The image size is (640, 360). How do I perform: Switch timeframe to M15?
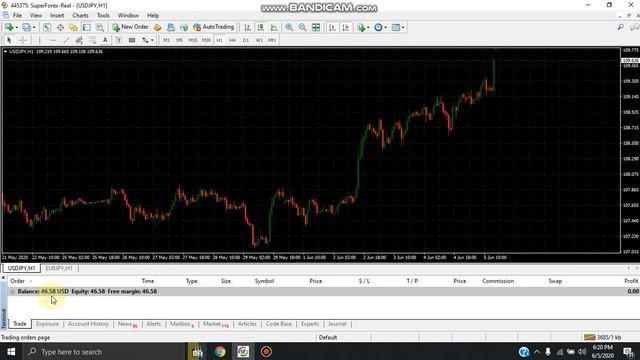pos(193,40)
